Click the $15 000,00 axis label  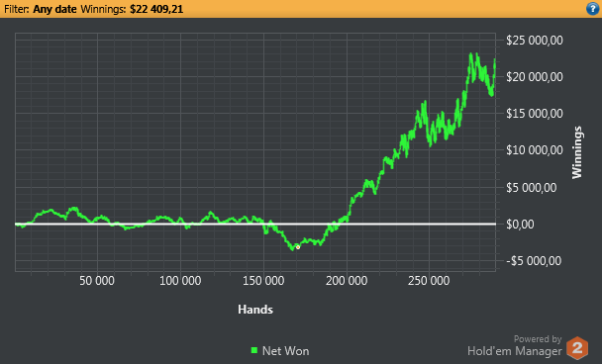pyautogui.click(x=535, y=114)
